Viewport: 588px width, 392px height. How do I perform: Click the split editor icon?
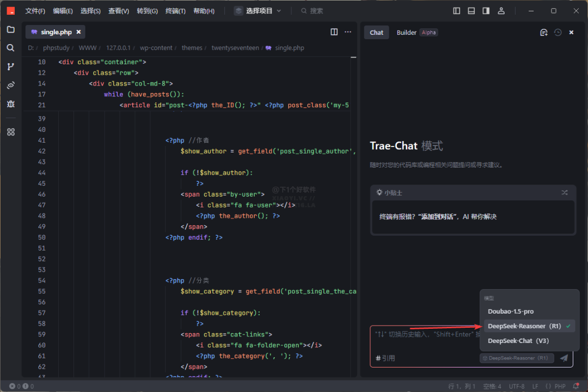pyautogui.click(x=334, y=32)
